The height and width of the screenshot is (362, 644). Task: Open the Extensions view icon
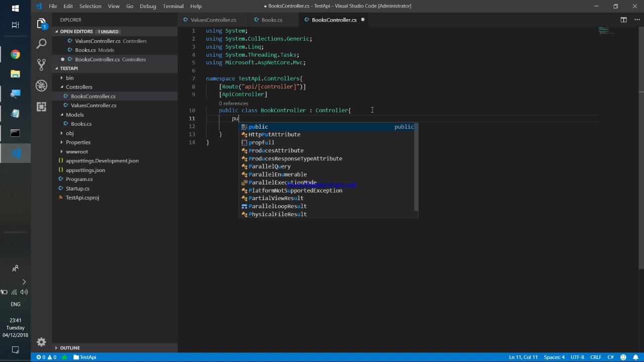[41, 107]
